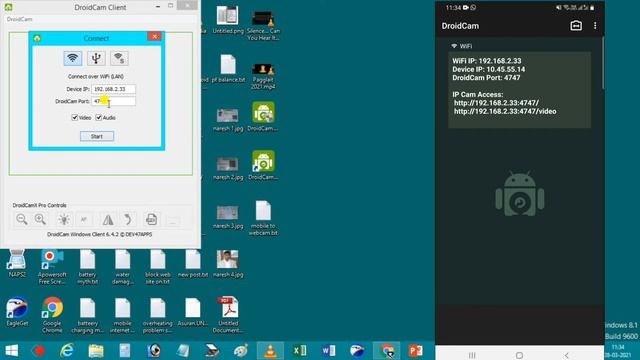This screenshot has height=360, width=640.
Task: Tap the phone home navigation button
Action: [519, 355]
